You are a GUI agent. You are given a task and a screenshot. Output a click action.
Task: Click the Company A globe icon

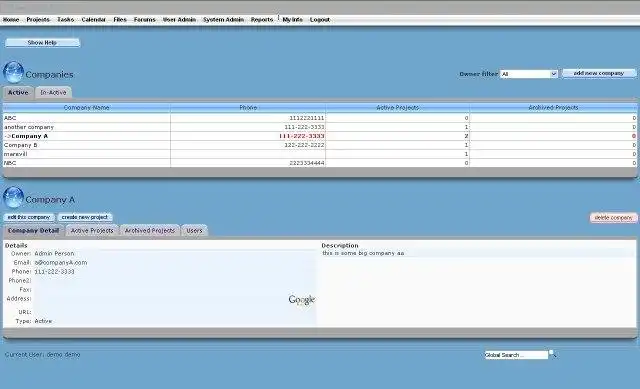pos(13,198)
